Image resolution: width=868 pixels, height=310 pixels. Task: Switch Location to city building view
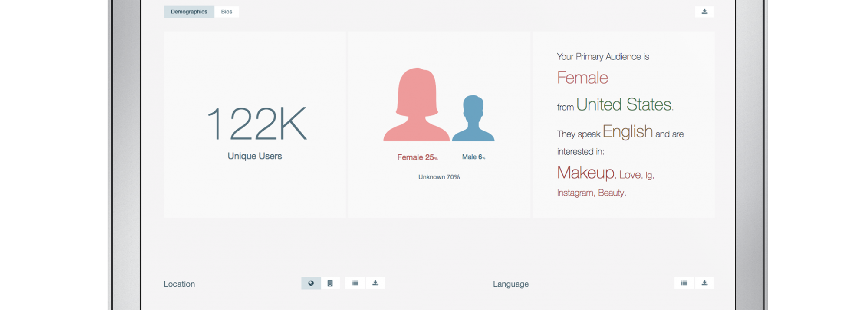[x=330, y=283]
